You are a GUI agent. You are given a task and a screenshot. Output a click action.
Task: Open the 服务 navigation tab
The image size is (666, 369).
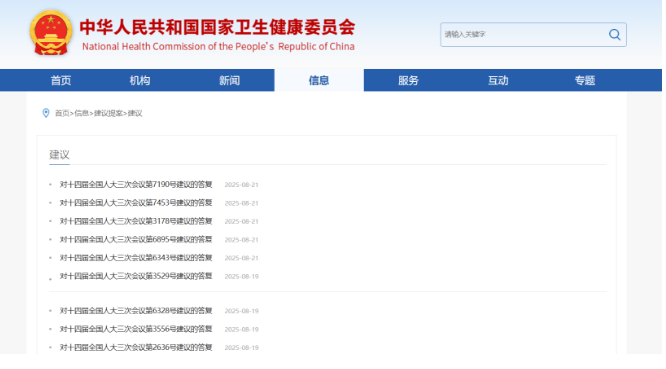click(408, 80)
